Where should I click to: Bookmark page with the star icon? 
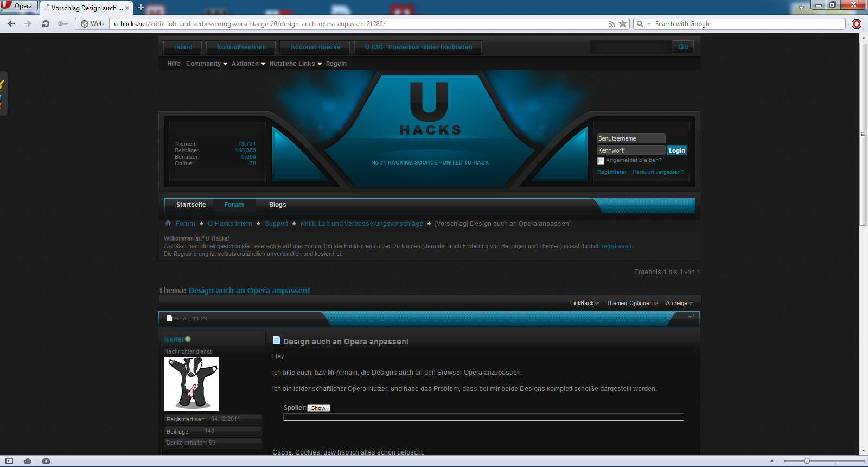coord(623,23)
